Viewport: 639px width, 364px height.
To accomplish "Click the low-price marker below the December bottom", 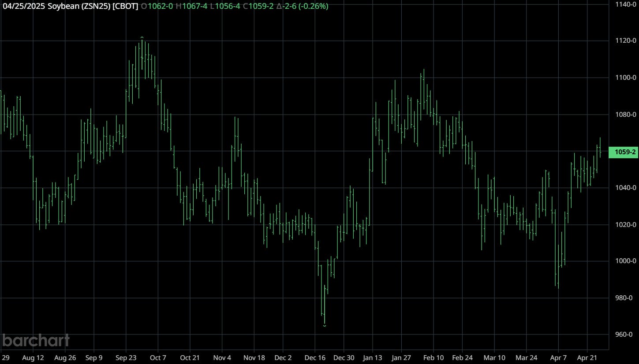I will 325,326.
